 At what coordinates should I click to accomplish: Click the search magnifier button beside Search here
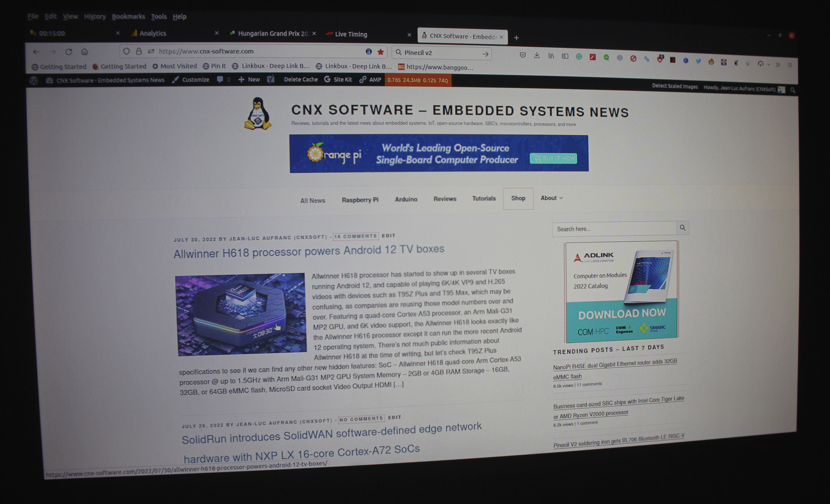pyautogui.click(x=683, y=228)
